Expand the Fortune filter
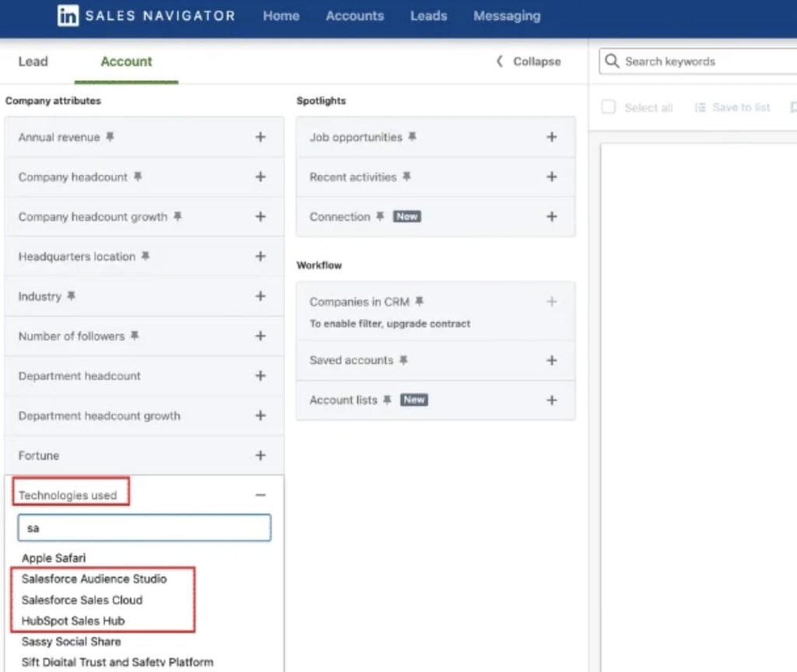This screenshot has height=672, width=797. tap(260, 455)
